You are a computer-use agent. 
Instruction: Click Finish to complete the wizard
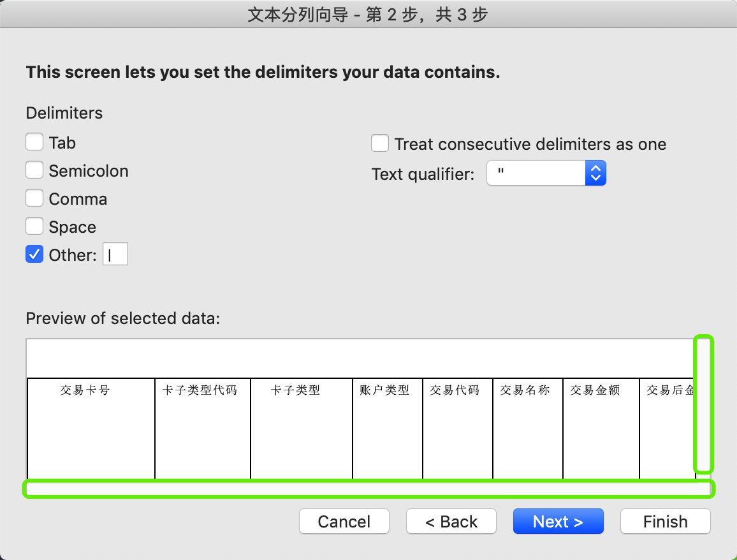tap(665, 521)
